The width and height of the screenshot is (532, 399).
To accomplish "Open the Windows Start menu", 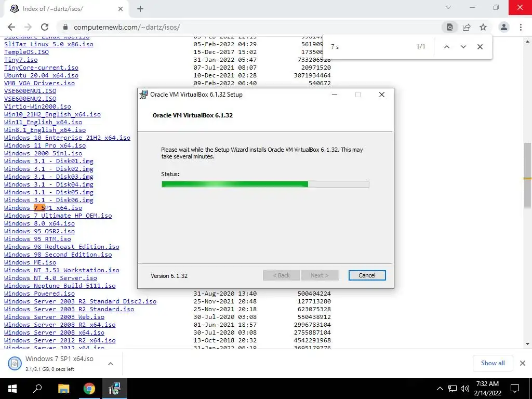I will [x=12, y=389].
